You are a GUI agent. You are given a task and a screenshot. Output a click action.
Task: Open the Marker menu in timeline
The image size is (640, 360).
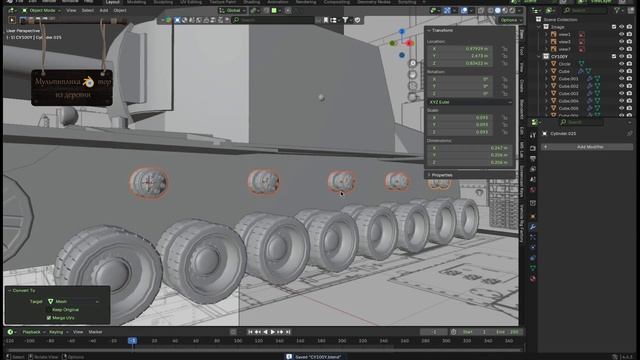point(95,332)
